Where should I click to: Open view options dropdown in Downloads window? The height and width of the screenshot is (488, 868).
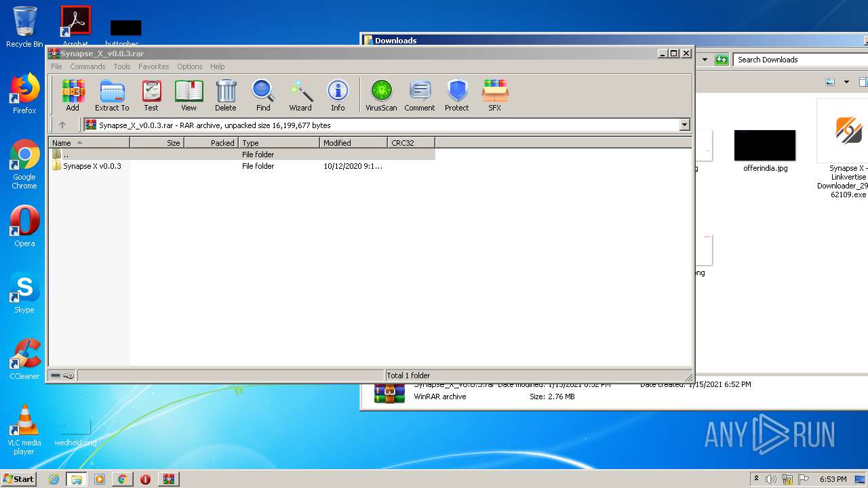pos(846,82)
